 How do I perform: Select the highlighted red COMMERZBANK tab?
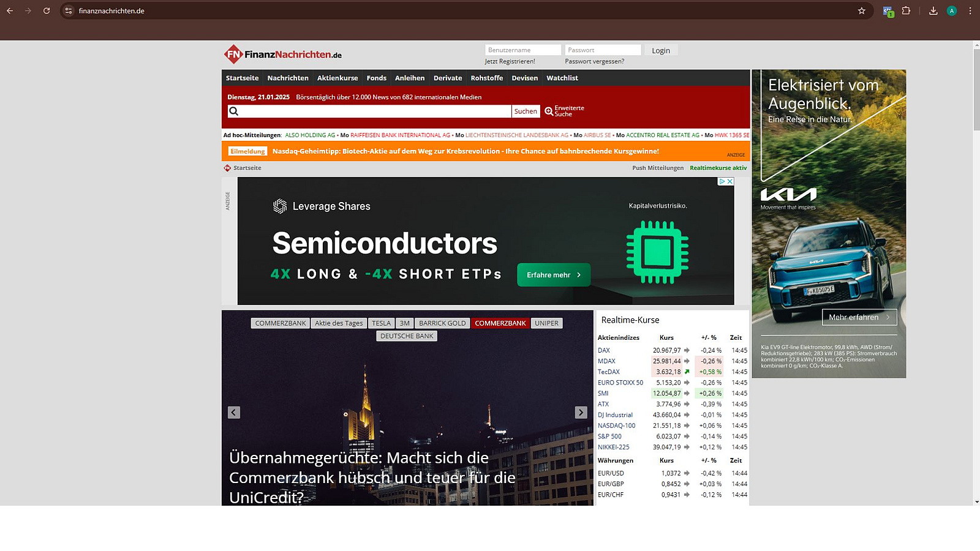(x=500, y=323)
